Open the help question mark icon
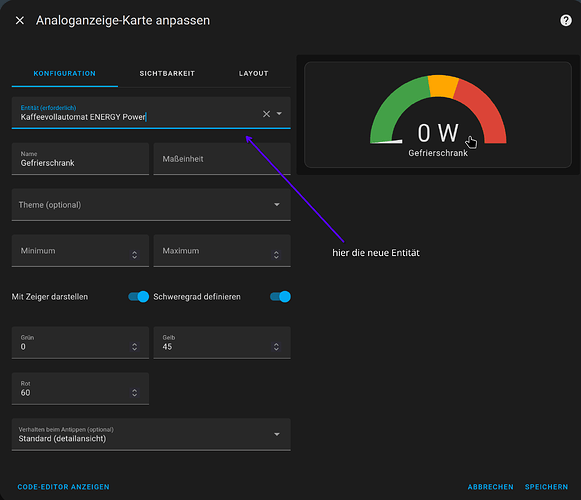The height and width of the screenshot is (500, 581). (x=565, y=20)
